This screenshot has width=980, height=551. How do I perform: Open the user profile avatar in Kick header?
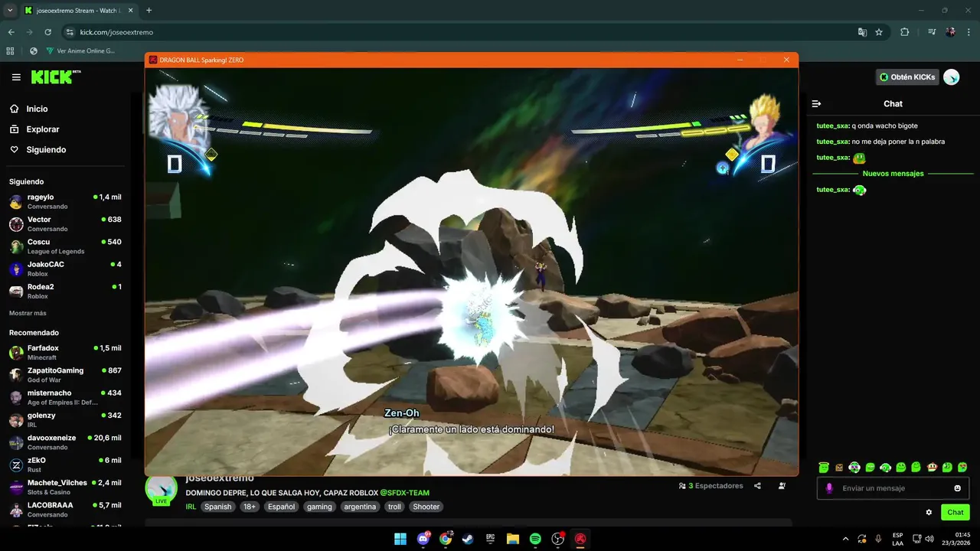coord(951,77)
